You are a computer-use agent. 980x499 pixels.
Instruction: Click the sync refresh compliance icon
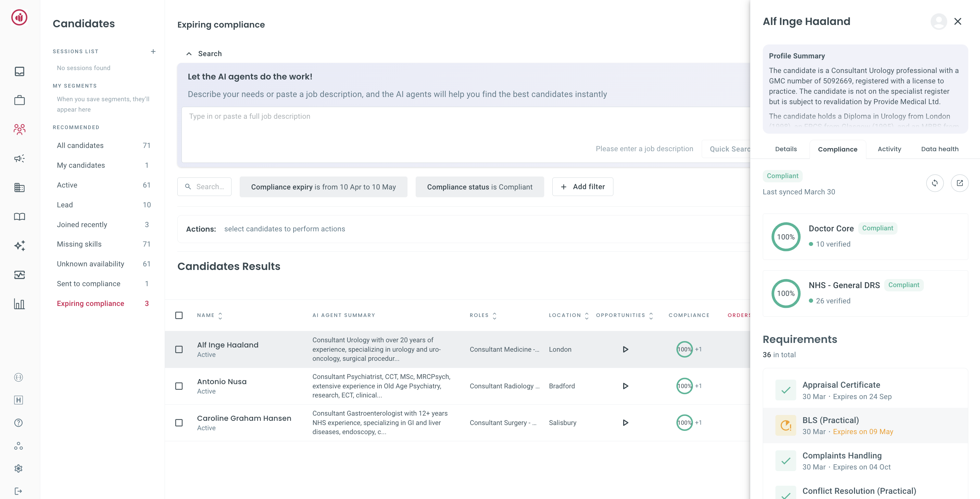[935, 183]
